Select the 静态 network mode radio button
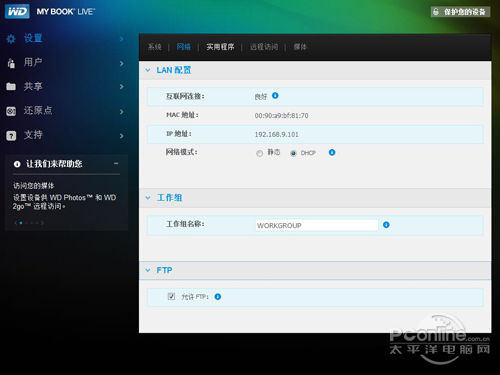The width and height of the screenshot is (500, 375). click(x=259, y=153)
